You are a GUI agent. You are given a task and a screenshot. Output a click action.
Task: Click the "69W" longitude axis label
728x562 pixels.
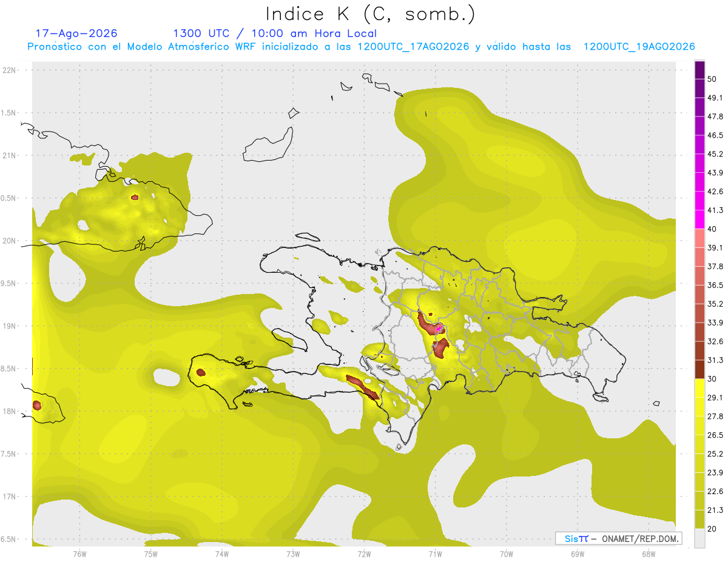click(578, 554)
